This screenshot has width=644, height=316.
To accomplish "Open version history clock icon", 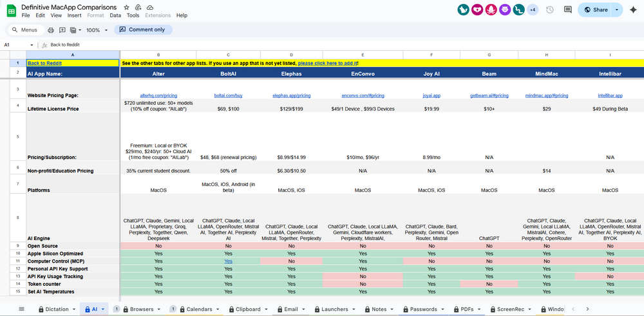I will click(549, 10).
